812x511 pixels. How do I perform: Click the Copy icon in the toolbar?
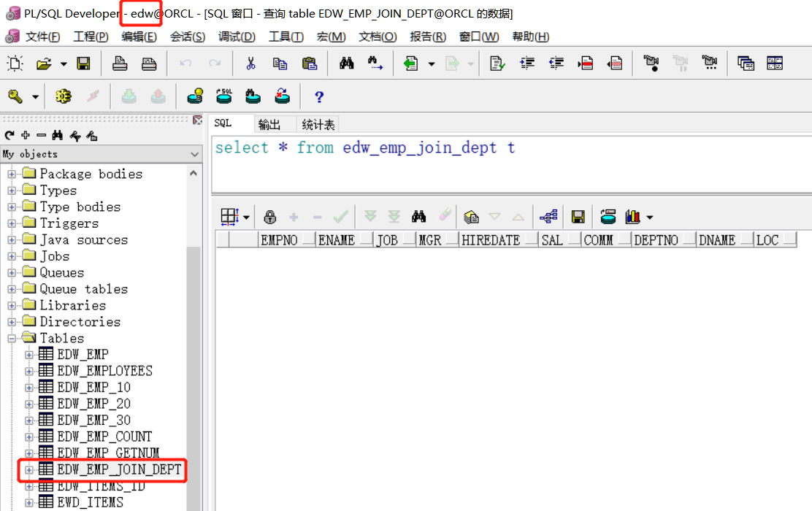tap(280, 64)
